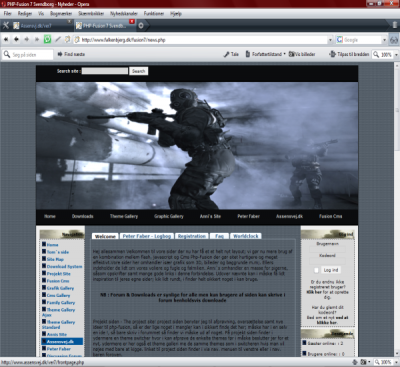Click the binoculars icon beside Google search
The image size is (400, 367).
[394, 40]
